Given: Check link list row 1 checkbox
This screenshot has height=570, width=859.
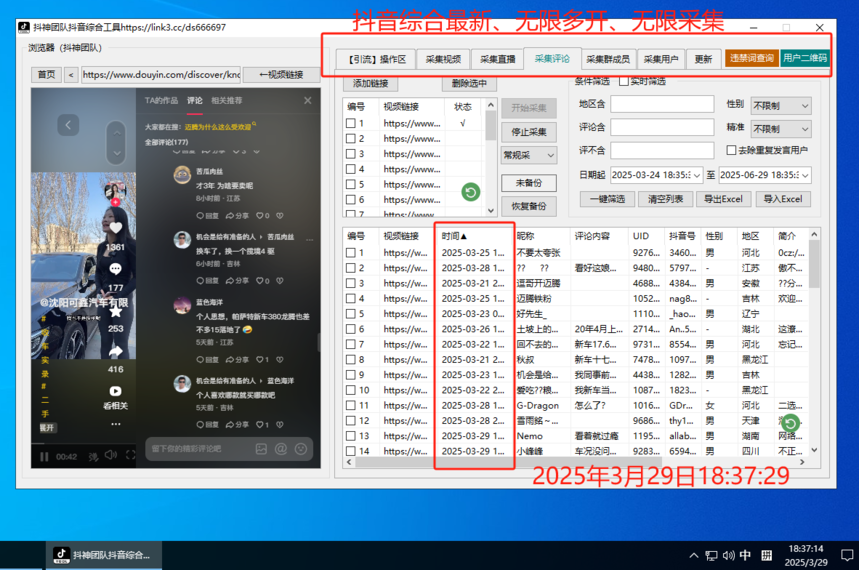Looking at the screenshot, I should [x=351, y=123].
